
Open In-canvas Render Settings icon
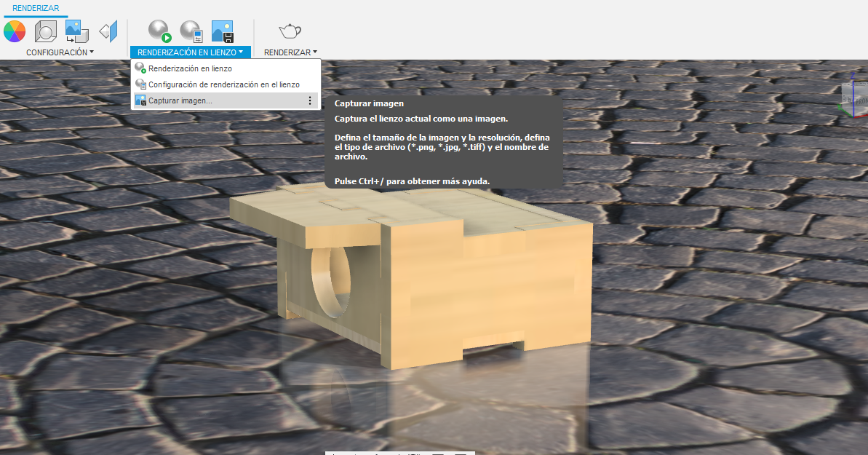[191, 31]
